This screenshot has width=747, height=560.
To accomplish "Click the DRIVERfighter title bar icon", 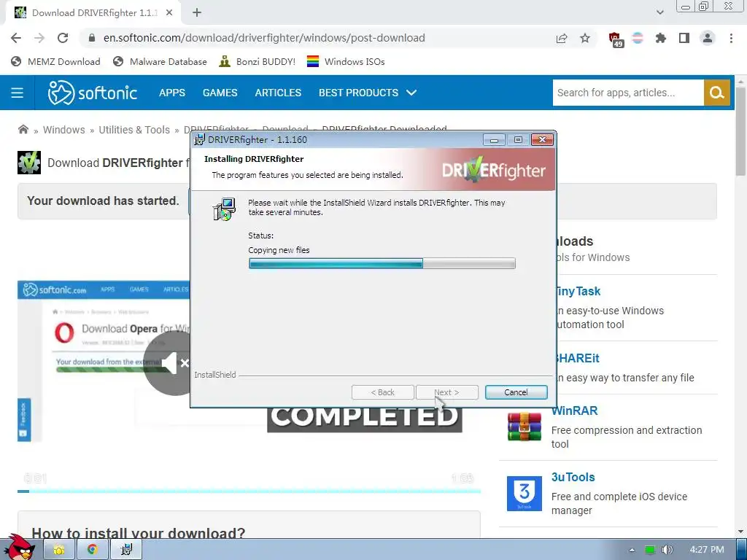I will (200, 139).
